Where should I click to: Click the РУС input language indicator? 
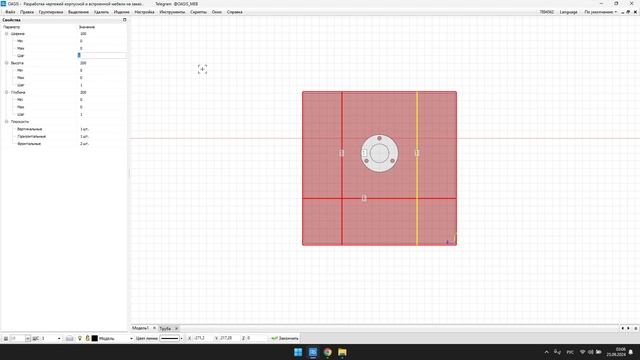pos(570,352)
